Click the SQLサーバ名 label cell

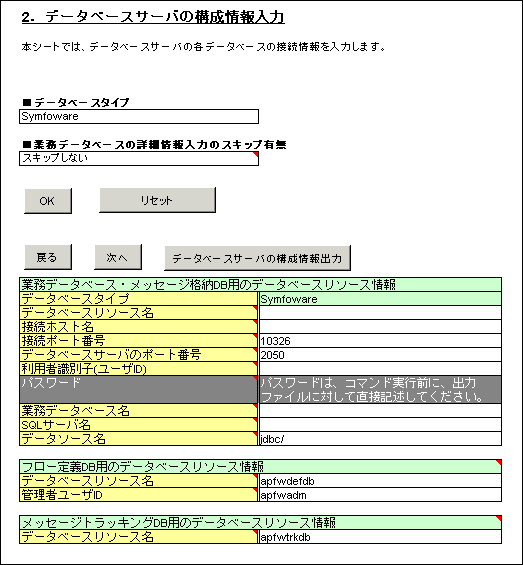tap(139, 425)
